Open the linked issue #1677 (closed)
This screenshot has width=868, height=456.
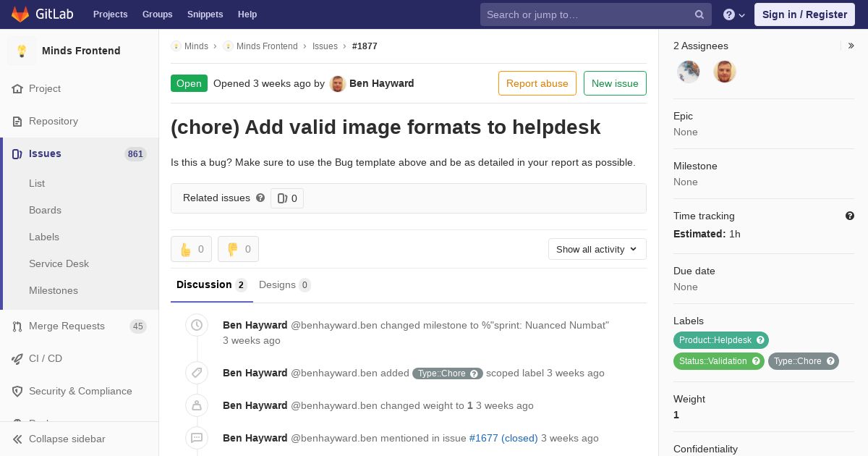pyautogui.click(x=503, y=438)
